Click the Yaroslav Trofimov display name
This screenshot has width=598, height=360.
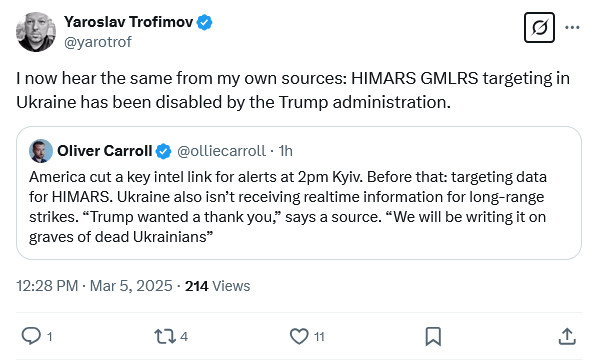pyautogui.click(x=129, y=22)
